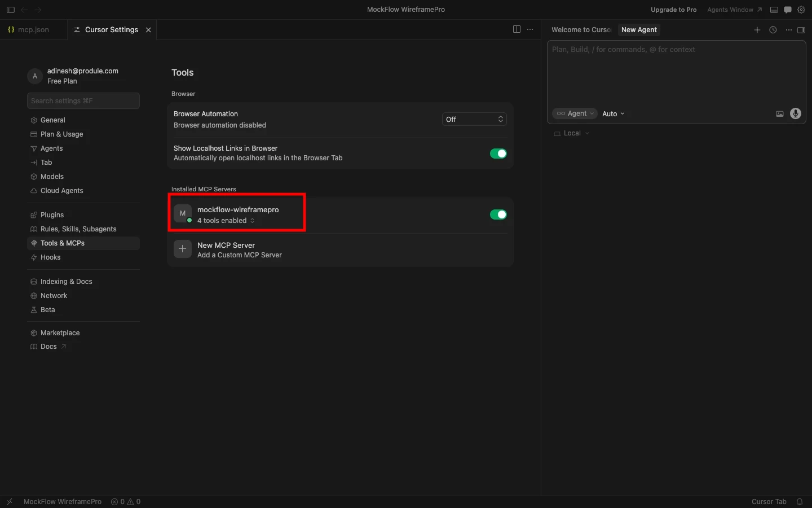Start a new chat with the plus icon
The width and height of the screenshot is (812, 508).
tap(757, 30)
